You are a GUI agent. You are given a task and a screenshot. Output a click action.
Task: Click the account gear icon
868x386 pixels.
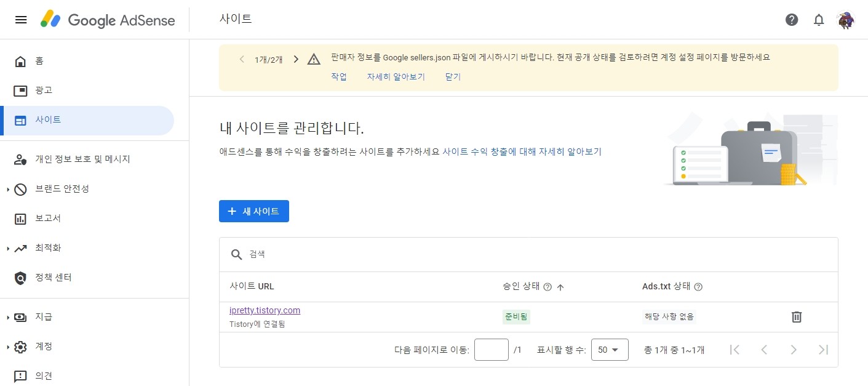click(x=20, y=347)
